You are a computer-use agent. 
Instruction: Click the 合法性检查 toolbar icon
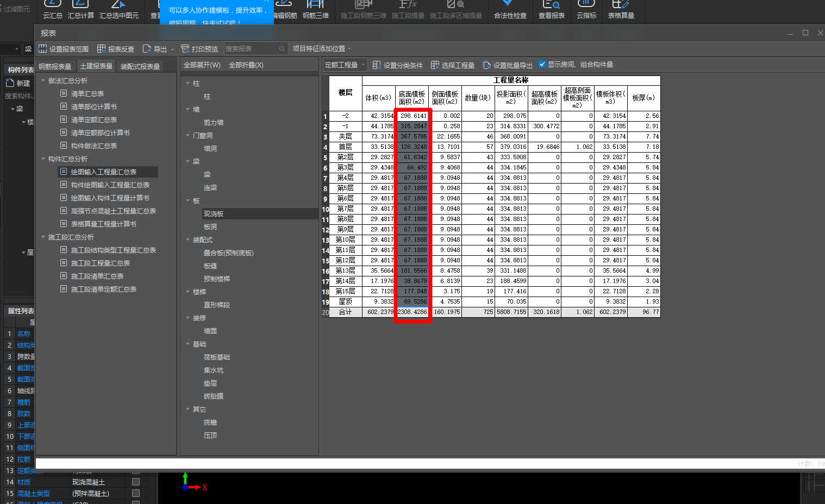tap(510, 10)
